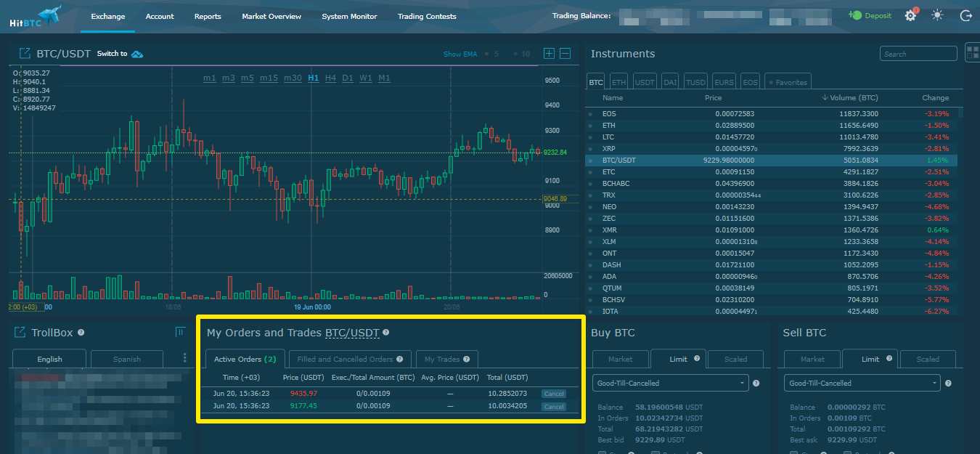The height and width of the screenshot is (454, 980).
Task: Cancel the 9435.97 sell order
Action: point(554,394)
